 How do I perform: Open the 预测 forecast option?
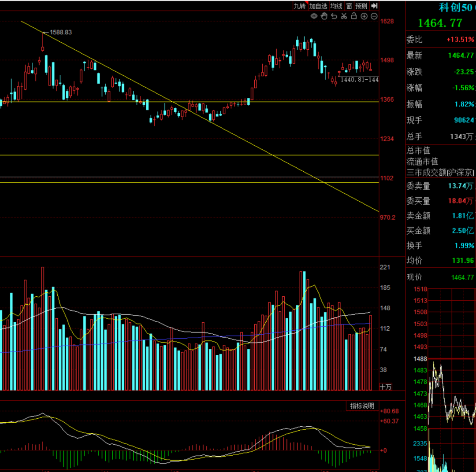[361, 6]
